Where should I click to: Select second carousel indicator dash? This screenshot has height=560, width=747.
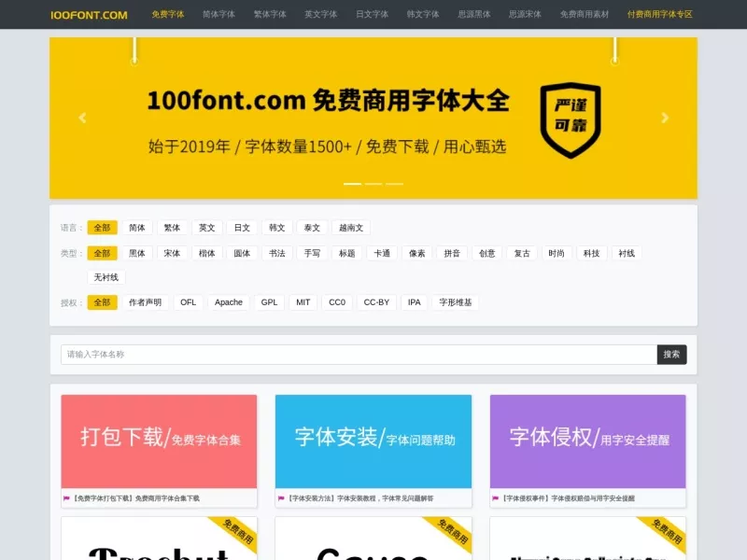373,184
